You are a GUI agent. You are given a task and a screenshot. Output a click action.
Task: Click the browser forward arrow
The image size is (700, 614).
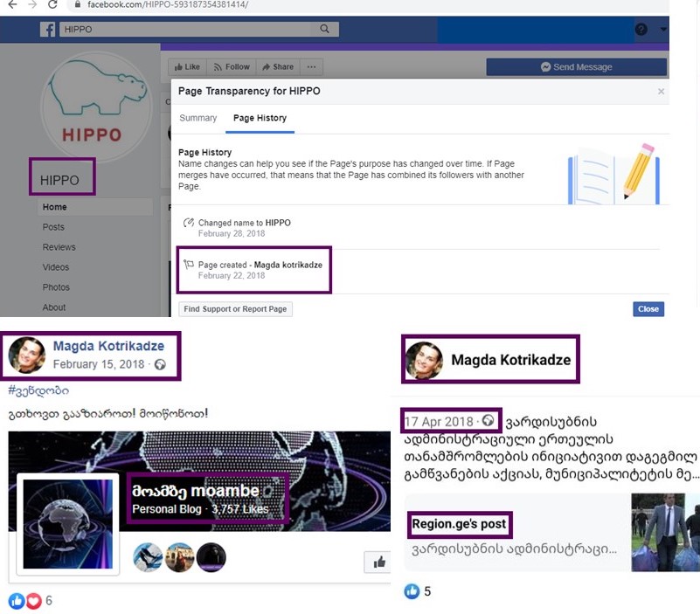[32, 4]
